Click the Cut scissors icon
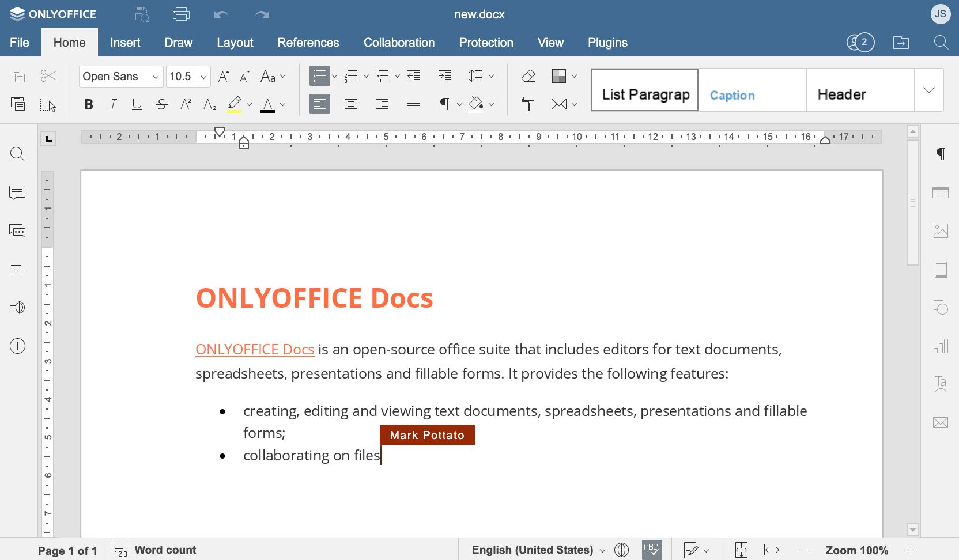Viewport: 959px width, 560px height. (x=48, y=76)
